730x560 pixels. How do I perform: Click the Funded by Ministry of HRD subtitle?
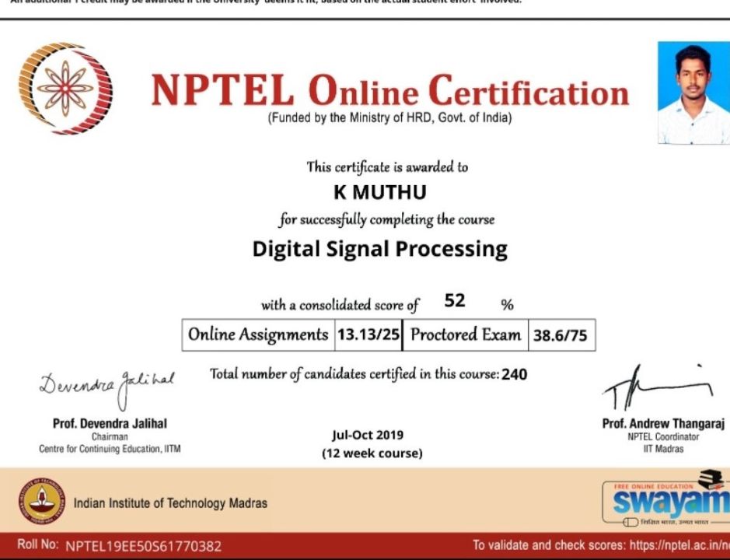pyautogui.click(x=389, y=117)
